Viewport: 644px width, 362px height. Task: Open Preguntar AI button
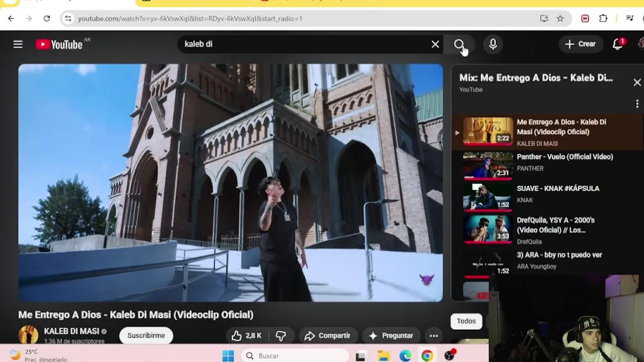(x=391, y=335)
